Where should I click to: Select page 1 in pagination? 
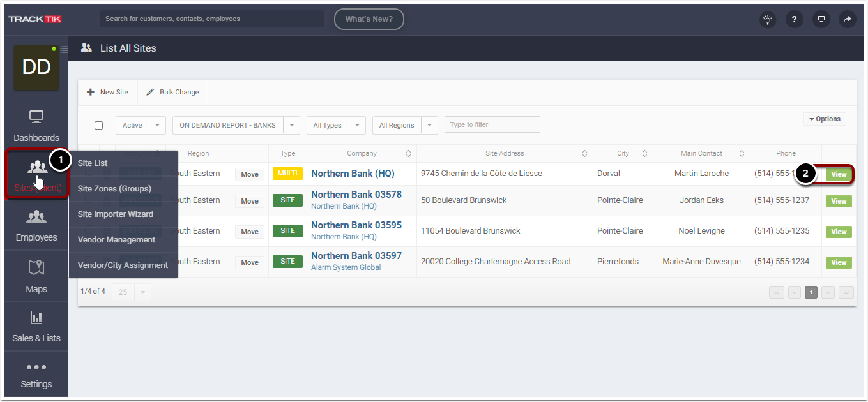(x=811, y=292)
